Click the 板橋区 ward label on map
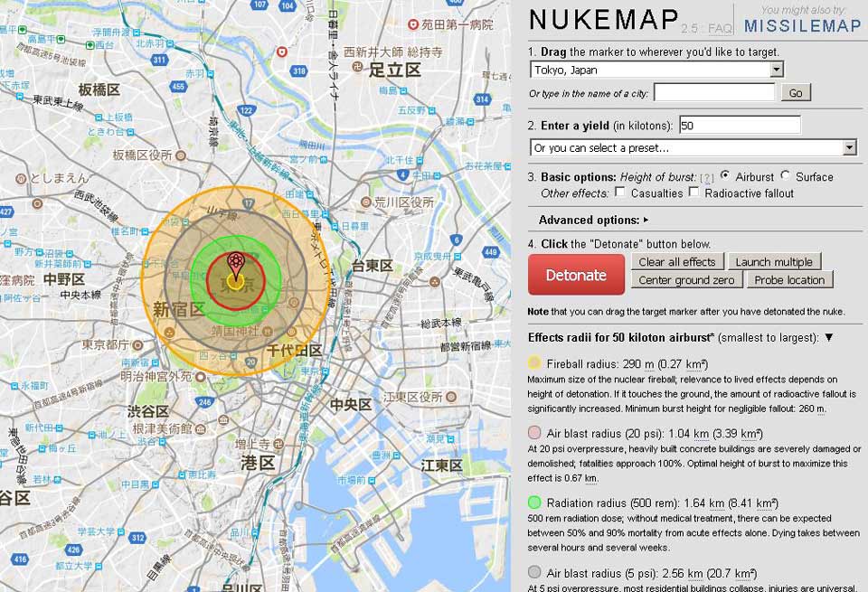This screenshot has height=592, width=868. [99, 89]
